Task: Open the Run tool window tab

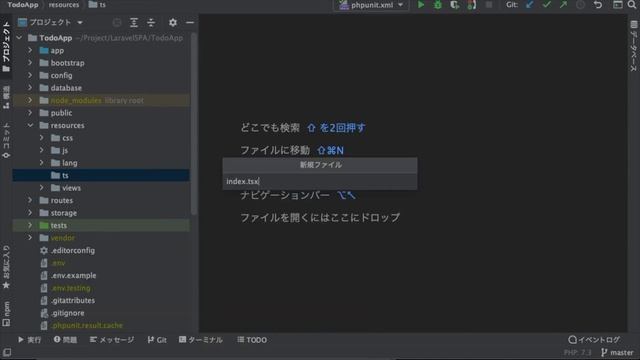Action: coord(29,340)
